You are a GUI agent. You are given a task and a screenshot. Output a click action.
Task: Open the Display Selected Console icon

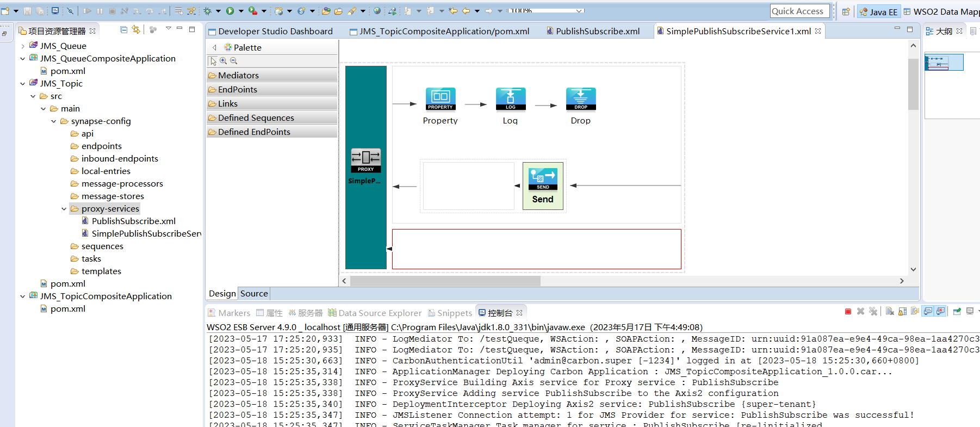pos(970,311)
